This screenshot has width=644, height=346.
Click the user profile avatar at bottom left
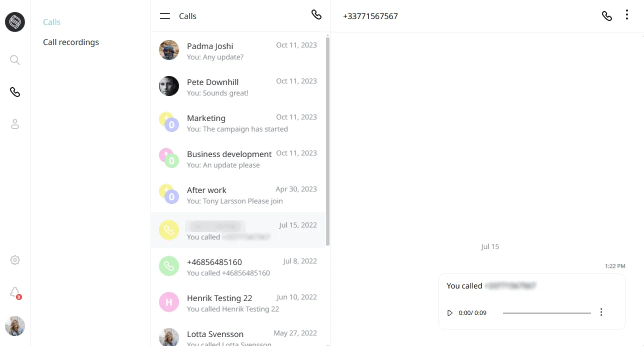pos(15,326)
